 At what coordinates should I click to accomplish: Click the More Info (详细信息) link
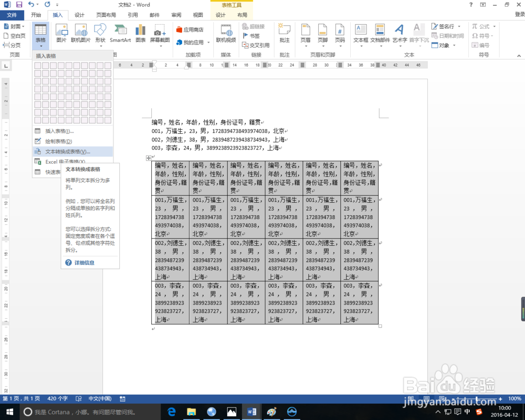84,263
